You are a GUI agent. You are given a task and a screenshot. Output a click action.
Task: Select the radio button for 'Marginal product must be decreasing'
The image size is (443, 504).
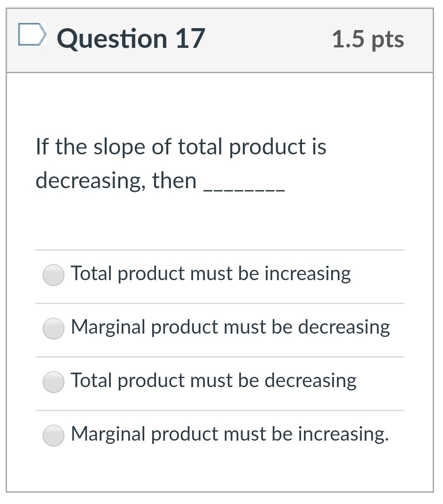53,328
